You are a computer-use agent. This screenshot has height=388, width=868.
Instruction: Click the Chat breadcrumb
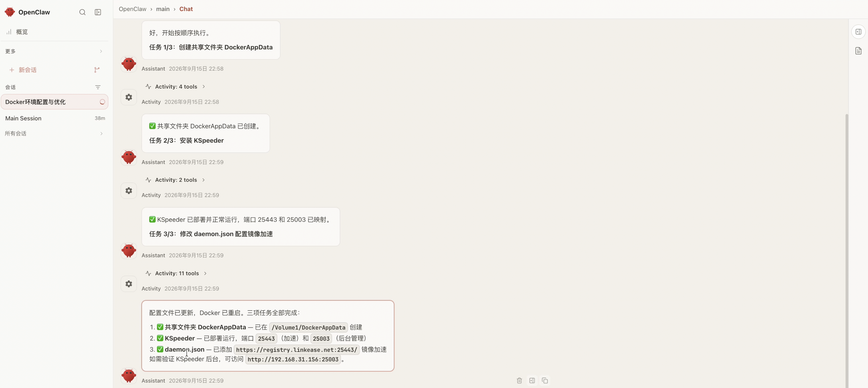tap(186, 9)
